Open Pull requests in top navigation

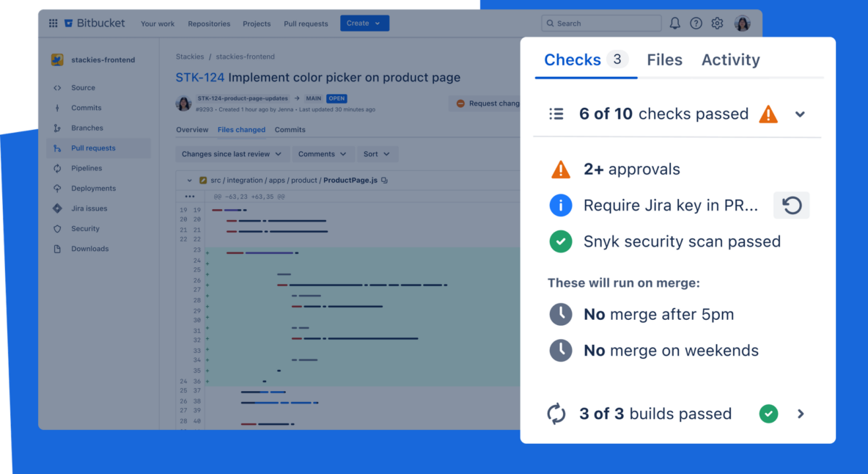[306, 23]
